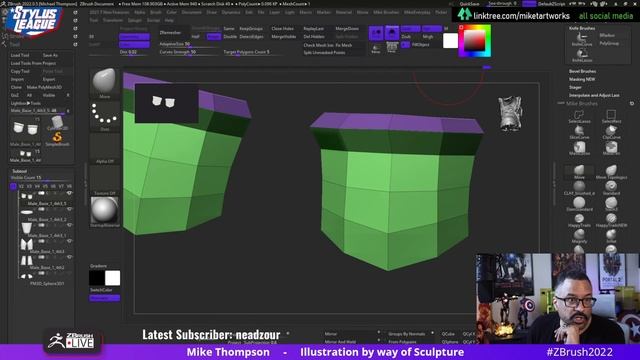Select the Male_Base_1_4th3 subtool thumbnail
The width and height of the screenshot is (640, 360).
(27, 244)
